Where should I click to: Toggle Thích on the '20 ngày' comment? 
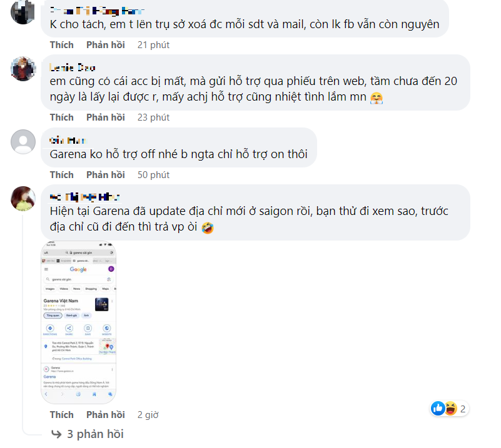(x=61, y=117)
